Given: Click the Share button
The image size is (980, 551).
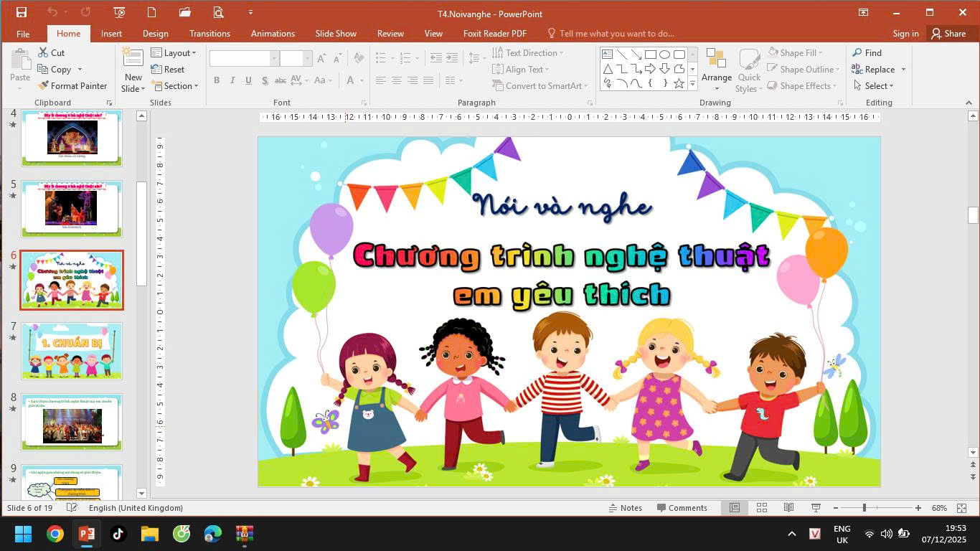Looking at the screenshot, I should (948, 34).
